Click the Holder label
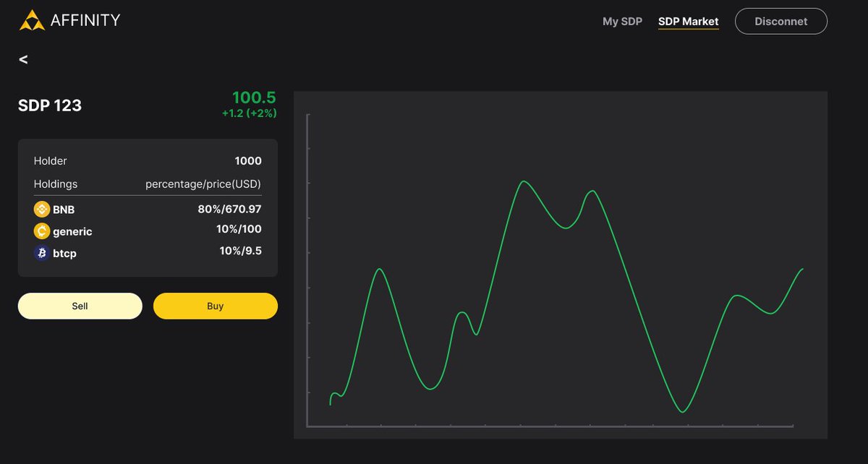 pyautogui.click(x=51, y=161)
